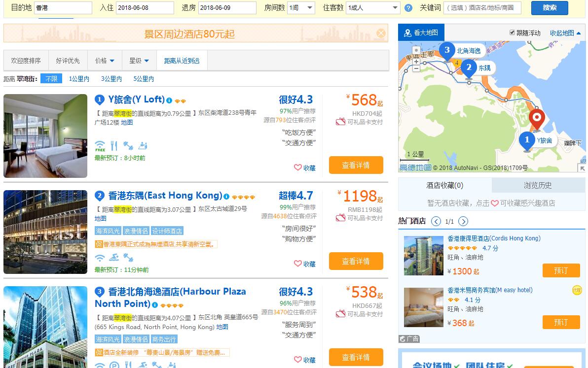This screenshot has height=368, width=588.
Task: Click the expand arrow at map corner
Action: [x=582, y=168]
